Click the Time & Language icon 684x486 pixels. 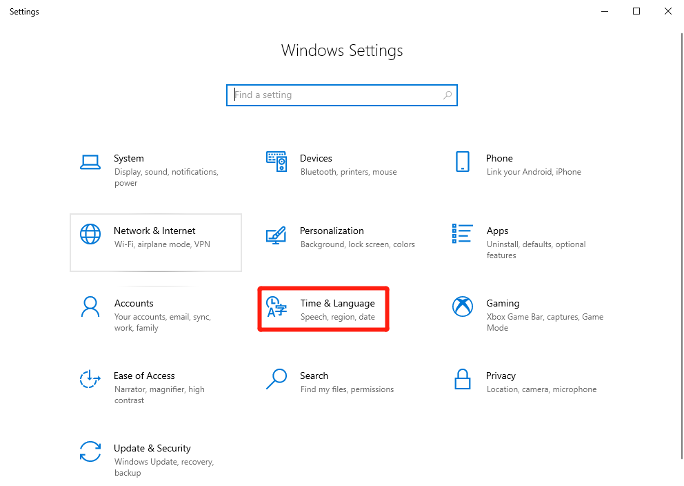click(277, 307)
